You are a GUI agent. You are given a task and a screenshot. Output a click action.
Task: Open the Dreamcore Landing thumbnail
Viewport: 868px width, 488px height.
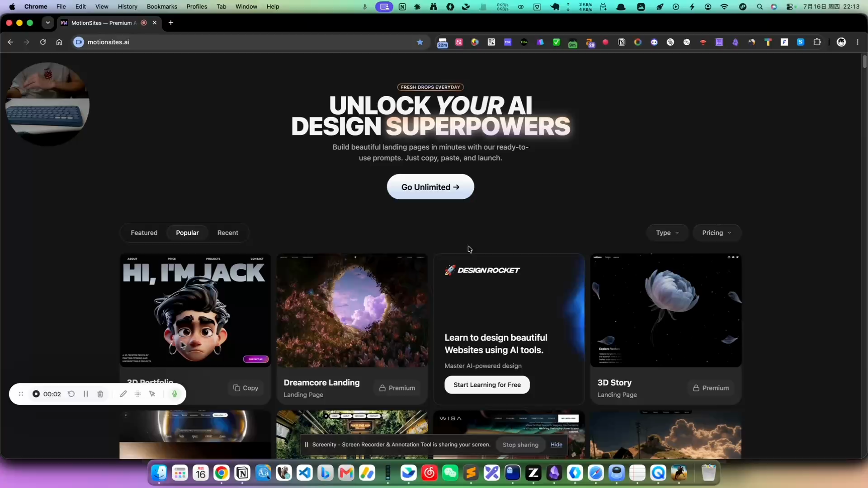pos(352,310)
